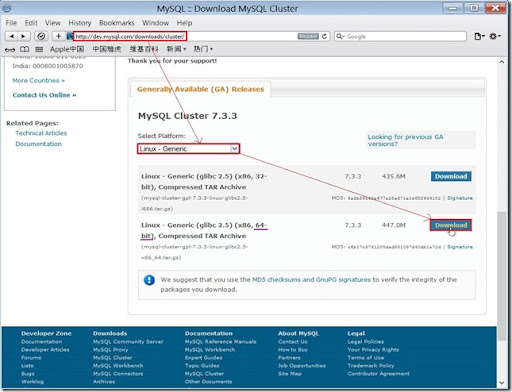512x392 pixels.
Task: Open the Window menu
Action: 155,23
